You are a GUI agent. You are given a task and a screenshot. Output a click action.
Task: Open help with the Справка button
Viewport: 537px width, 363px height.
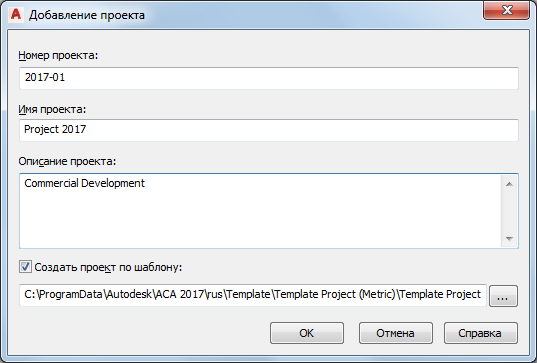click(481, 333)
